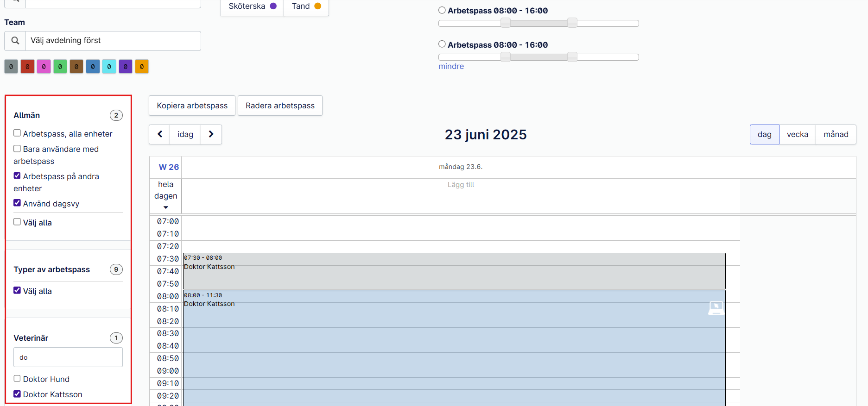Select the purple team color badge
The image size is (868, 406).
(x=126, y=67)
